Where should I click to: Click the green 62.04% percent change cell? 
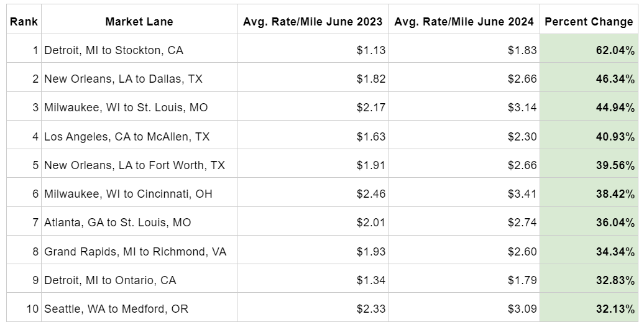pos(589,50)
